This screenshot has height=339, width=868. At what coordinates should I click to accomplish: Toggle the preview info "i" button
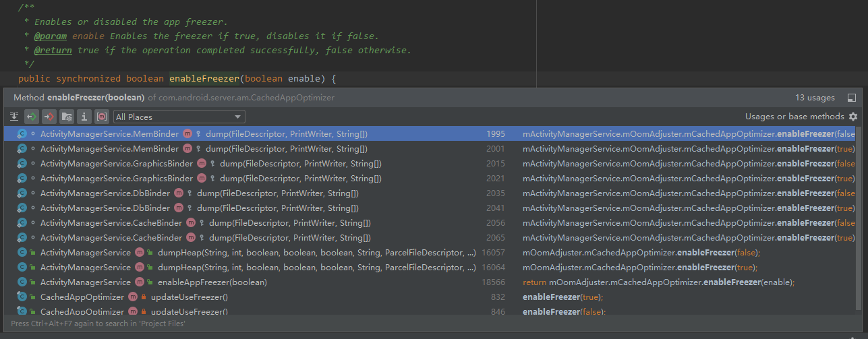84,117
